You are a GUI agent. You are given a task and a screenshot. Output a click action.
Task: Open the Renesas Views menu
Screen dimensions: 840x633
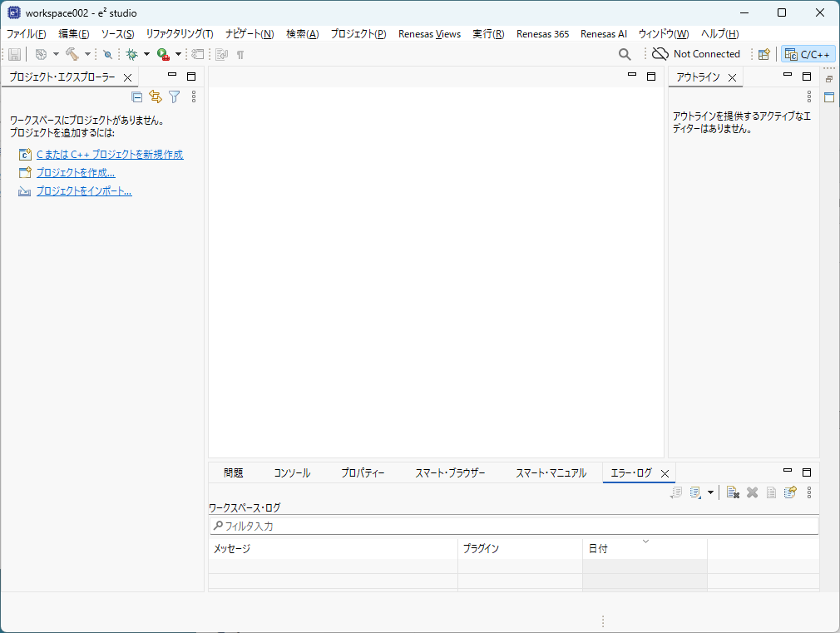tap(430, 34)
